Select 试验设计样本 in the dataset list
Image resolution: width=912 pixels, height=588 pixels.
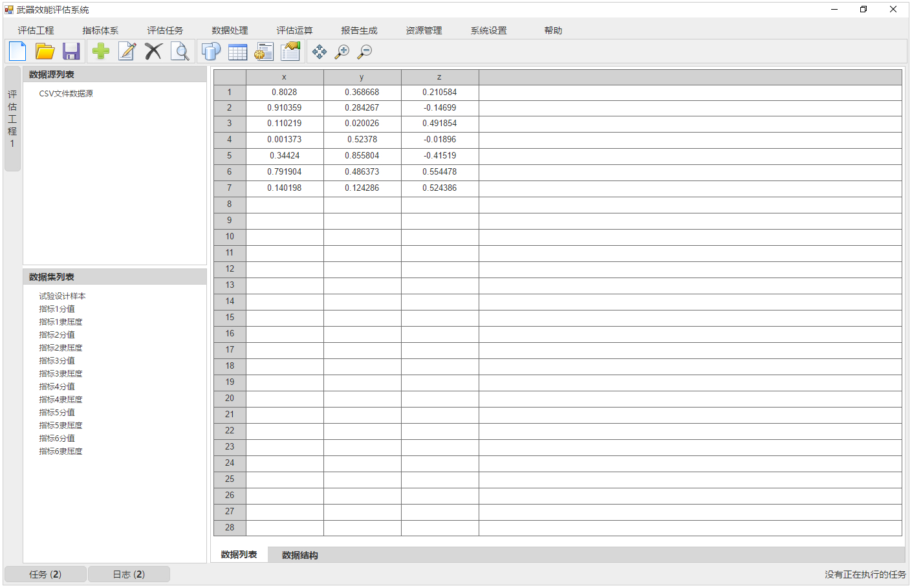[62, 296]
